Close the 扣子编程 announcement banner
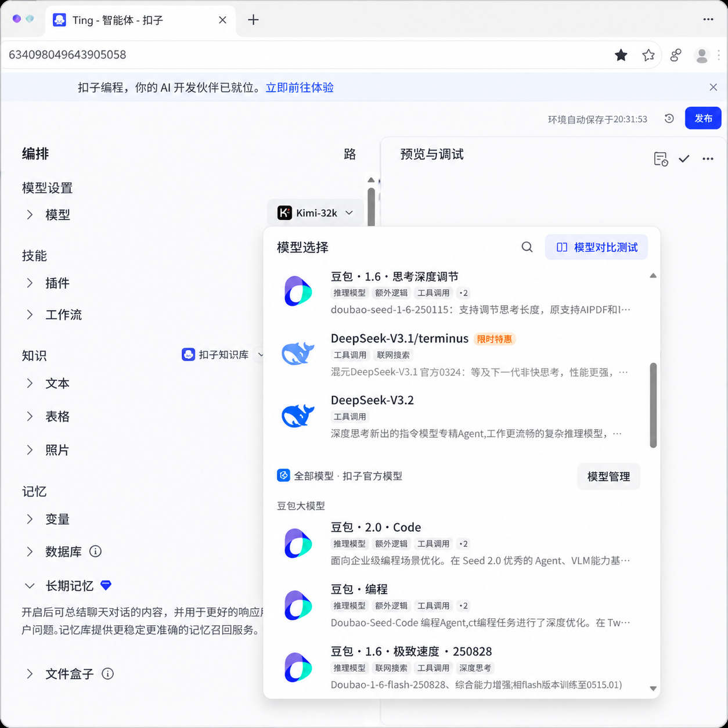Image resolution: width=728 pixels, height=728 pixels. pos(713,87)
